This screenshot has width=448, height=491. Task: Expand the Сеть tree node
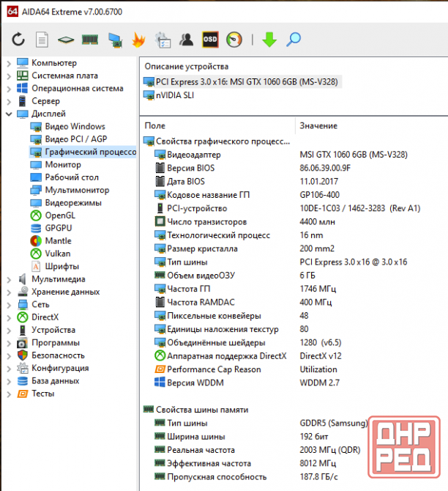pos(9,305)
